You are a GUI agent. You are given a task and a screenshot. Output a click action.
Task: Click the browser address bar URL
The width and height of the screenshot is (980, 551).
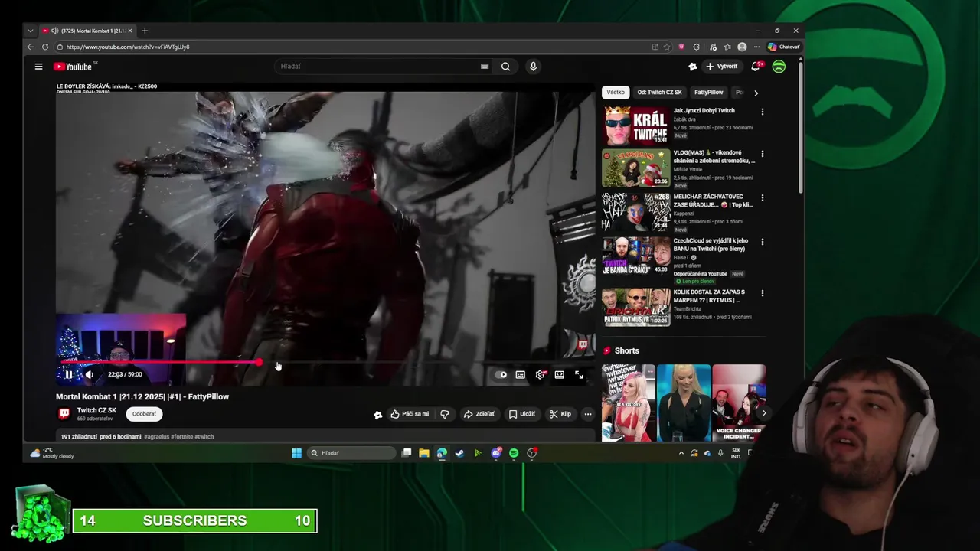(128, 47)
